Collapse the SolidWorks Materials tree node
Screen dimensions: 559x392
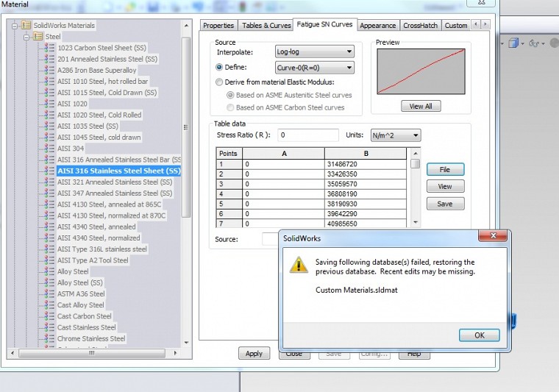point(15,26)
